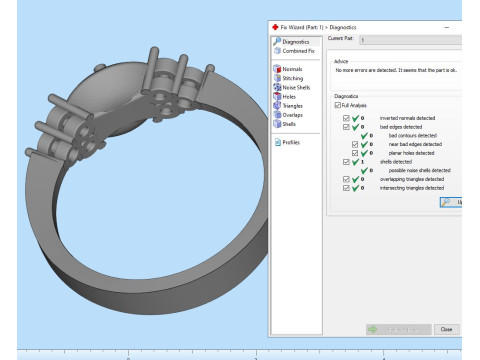Toggle overlapping triangles detected checkbox
This screenshot has width=480, height=360.
click(346, 179)
